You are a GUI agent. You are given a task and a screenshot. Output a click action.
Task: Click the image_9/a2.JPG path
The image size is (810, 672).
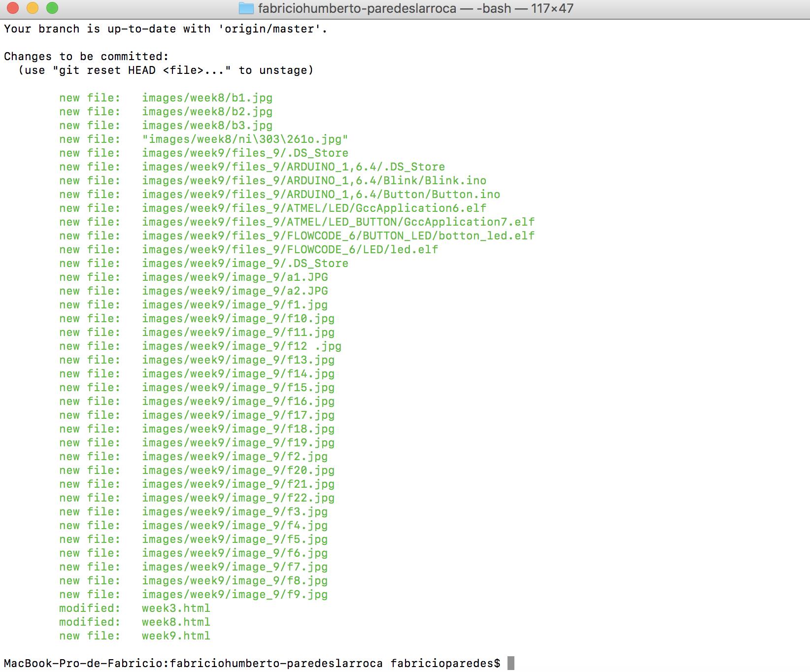tap(235, 291)
